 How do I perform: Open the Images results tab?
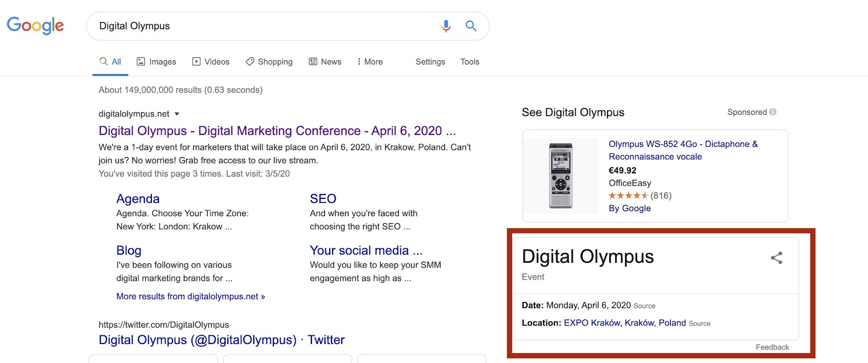pos(156,62)
